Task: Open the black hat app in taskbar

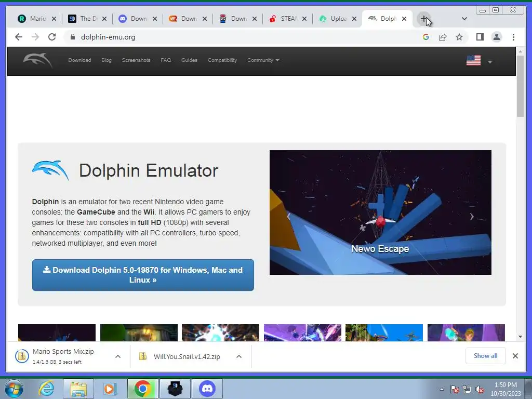Action: click(175, 389)
